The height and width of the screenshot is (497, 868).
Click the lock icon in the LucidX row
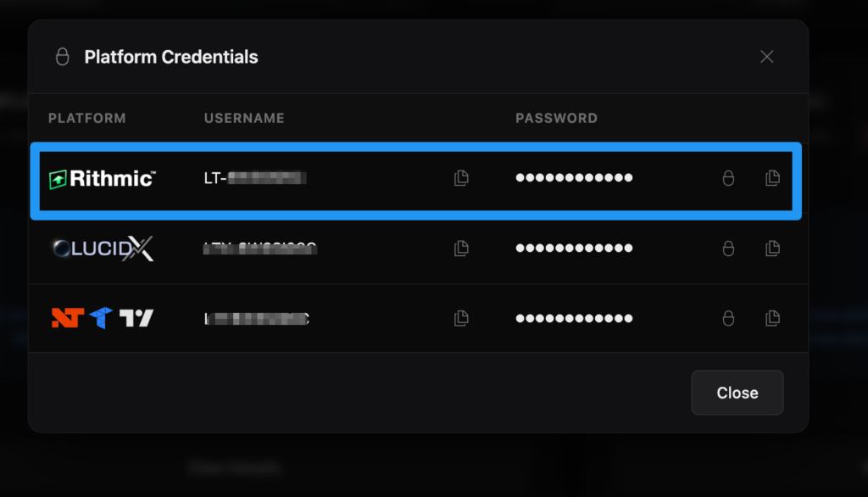tap(727, 248)
